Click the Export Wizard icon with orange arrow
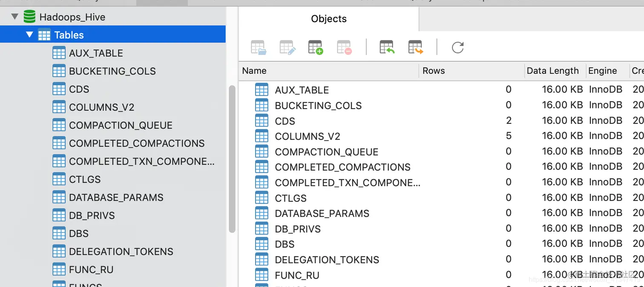644x287 pixels. click(x=416, y=47)
